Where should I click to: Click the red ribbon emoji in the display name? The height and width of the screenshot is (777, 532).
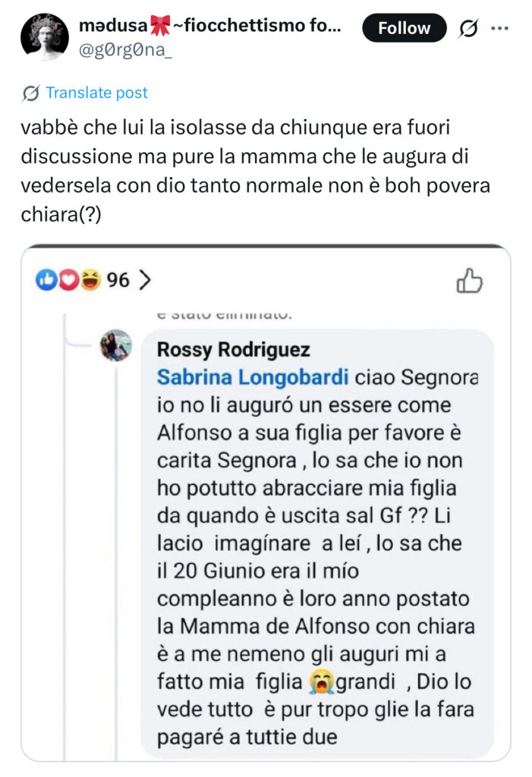click(162, 26)
